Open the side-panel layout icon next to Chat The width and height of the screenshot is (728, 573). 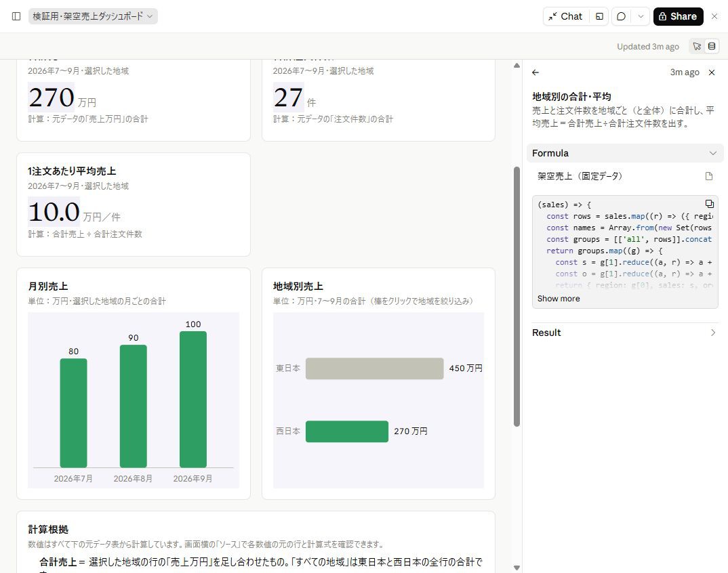click(599, 16)
